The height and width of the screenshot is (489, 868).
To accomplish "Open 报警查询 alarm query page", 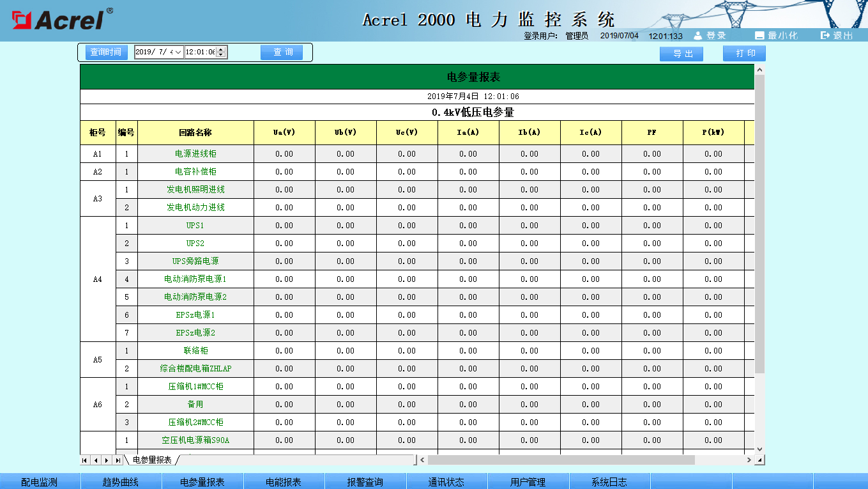I will tap(365, 482).
